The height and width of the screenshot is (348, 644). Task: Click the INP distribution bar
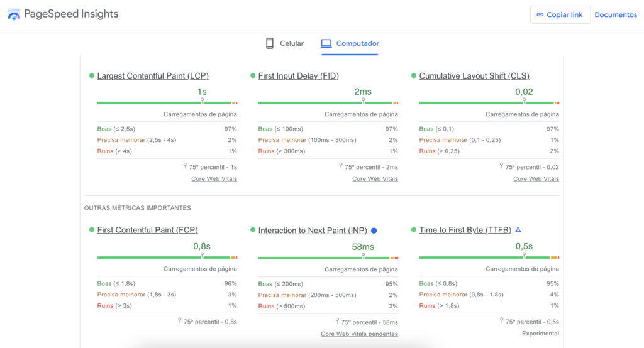(x=328, y=258)
